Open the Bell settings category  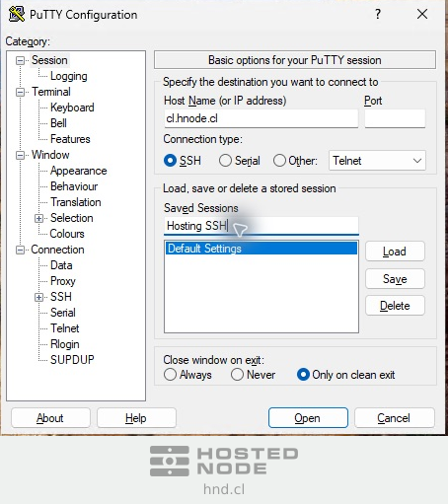[x=58, y=123]
